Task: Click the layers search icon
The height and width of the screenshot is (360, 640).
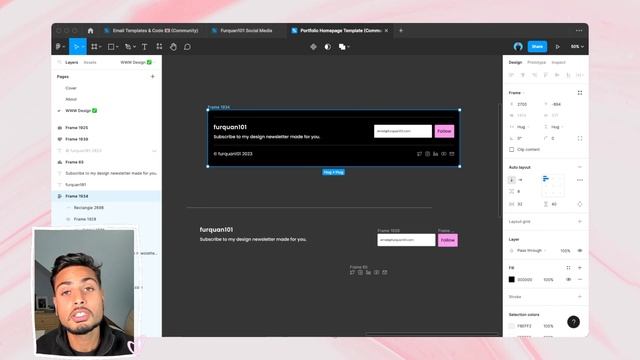Action: (60, 62)
